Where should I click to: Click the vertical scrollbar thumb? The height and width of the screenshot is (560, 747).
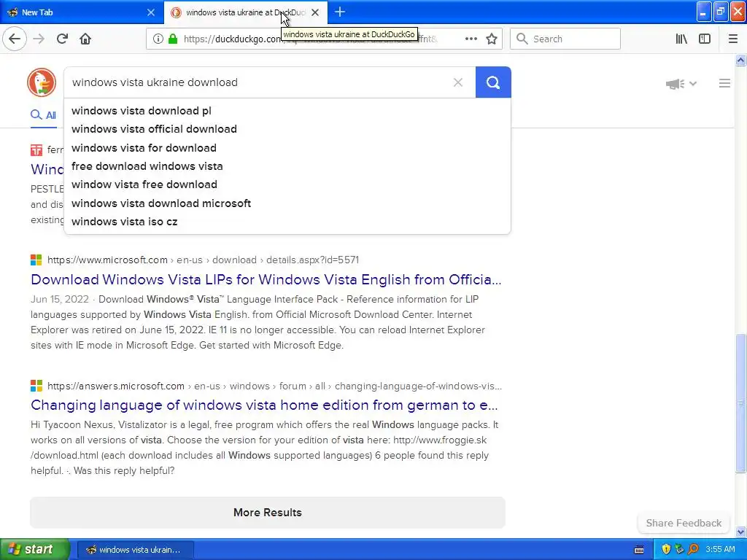pyautogui.click(x=740, y=403)
